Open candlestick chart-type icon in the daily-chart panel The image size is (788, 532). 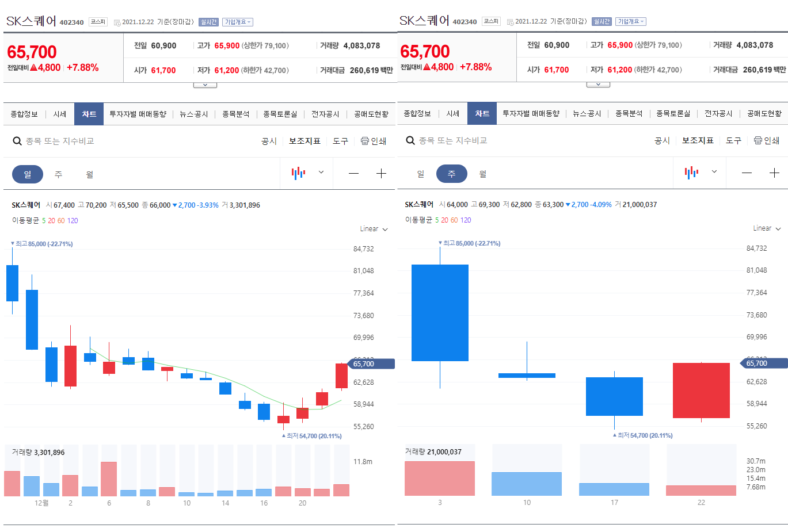pos(298,173)
